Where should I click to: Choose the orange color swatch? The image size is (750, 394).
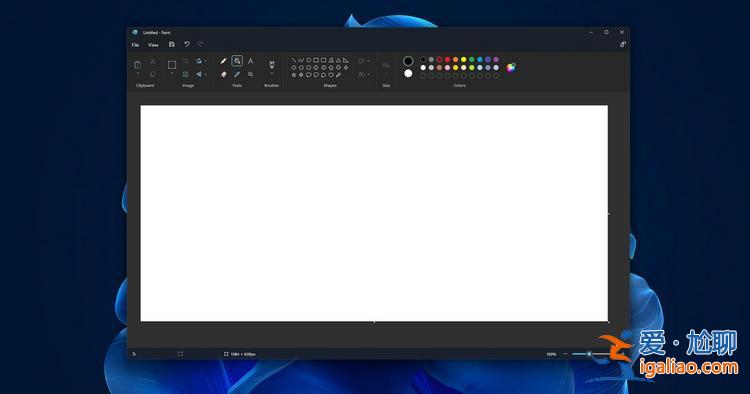(455, 60)
